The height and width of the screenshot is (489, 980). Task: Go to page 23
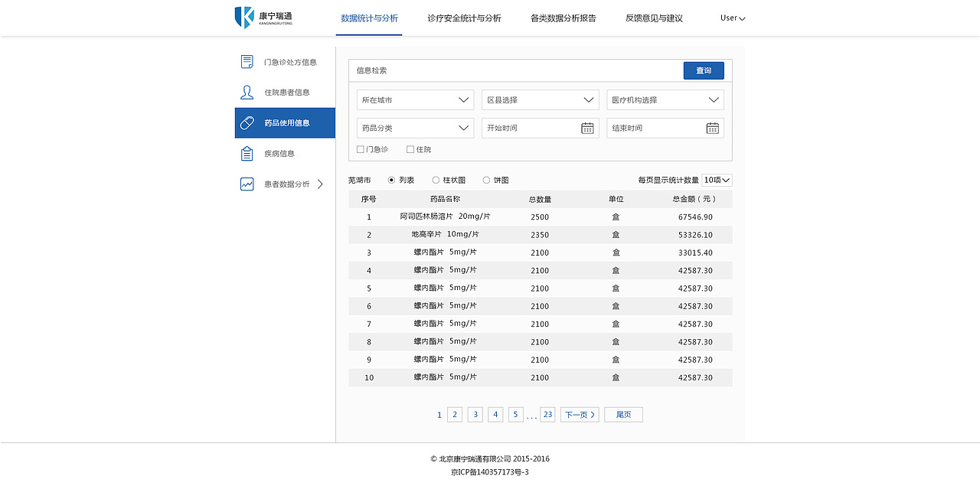(x=547, y=415)
